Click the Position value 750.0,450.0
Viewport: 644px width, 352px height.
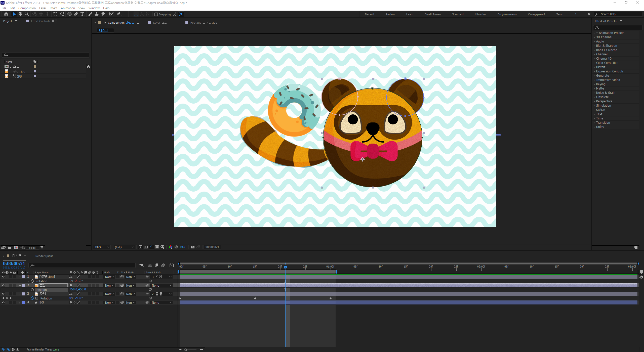click(78, 289)
